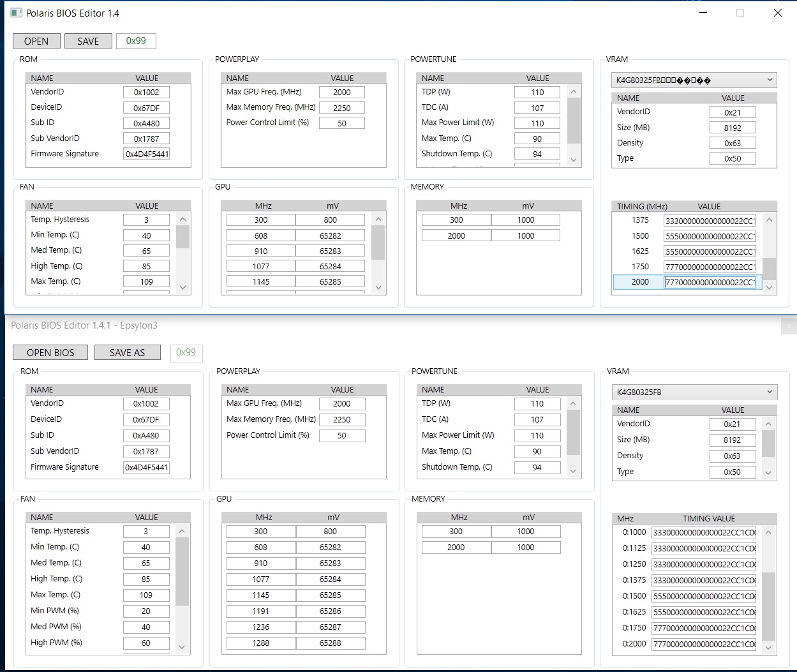Click OPEN BIOS button in Epsylon3 window

coord(50,352)
